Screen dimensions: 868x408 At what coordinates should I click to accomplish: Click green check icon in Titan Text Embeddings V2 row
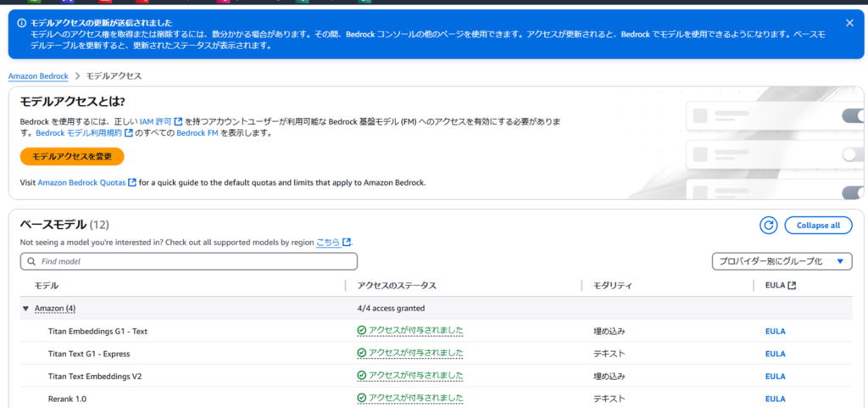pos(362,375)
